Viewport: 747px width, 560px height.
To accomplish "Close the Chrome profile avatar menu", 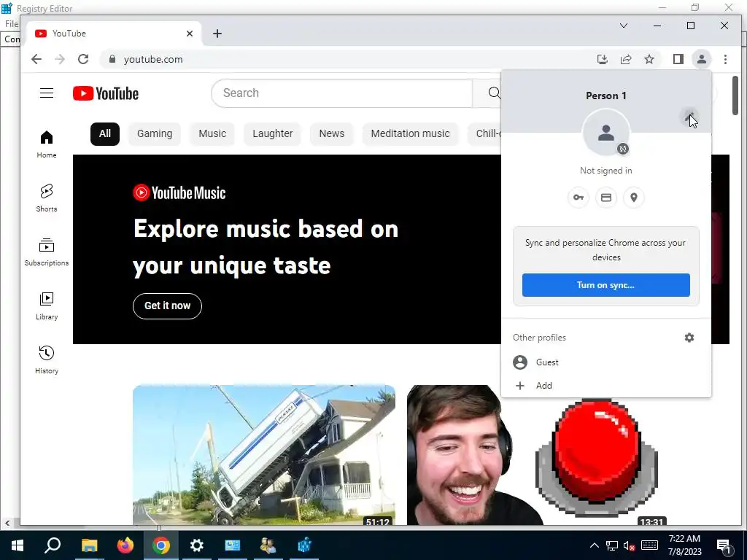I will click(701, 59).
